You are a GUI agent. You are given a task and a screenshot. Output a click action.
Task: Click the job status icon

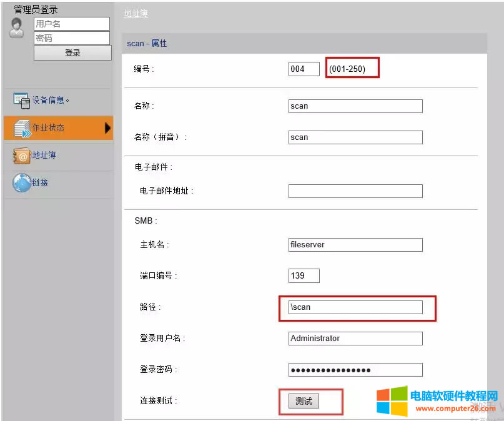tap(21, 128)
